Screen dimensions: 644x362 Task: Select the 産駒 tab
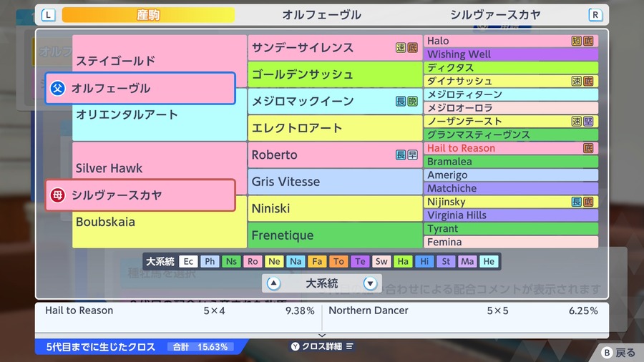[148, 15]
